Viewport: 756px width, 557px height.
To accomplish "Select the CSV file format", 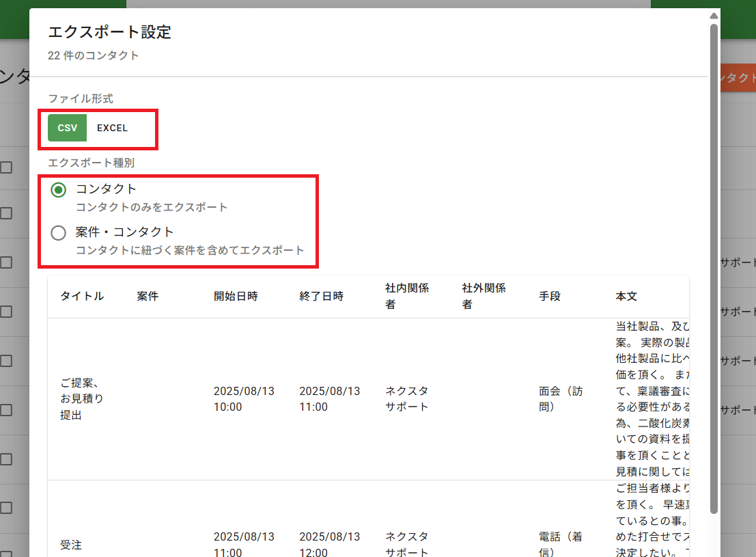I will [67, 128].
